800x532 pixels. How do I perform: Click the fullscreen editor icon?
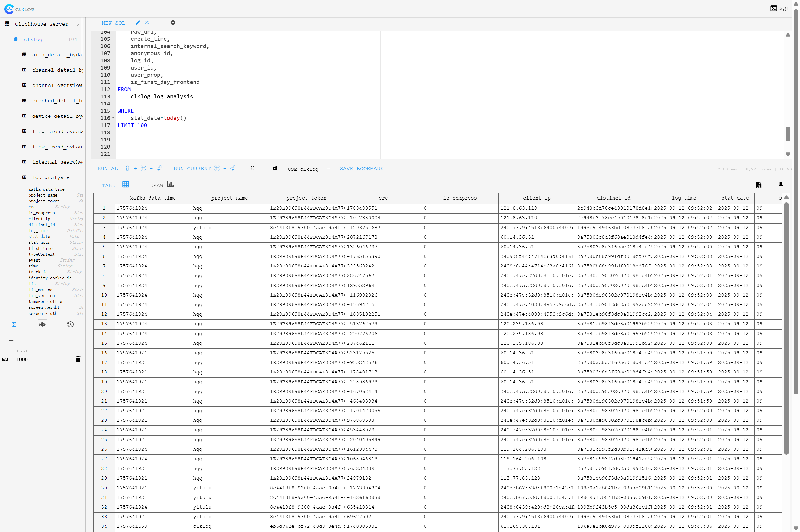point(253,168)
